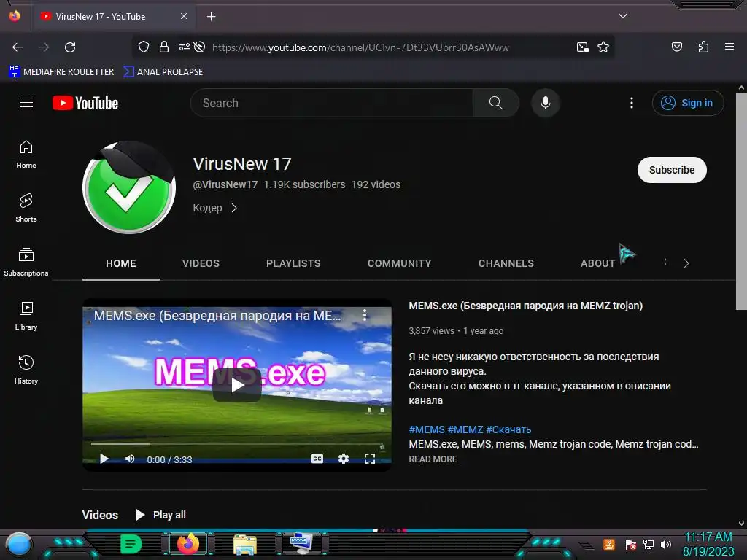Open the Firefox extensions menu
The image size is (747, 560).
703,47
